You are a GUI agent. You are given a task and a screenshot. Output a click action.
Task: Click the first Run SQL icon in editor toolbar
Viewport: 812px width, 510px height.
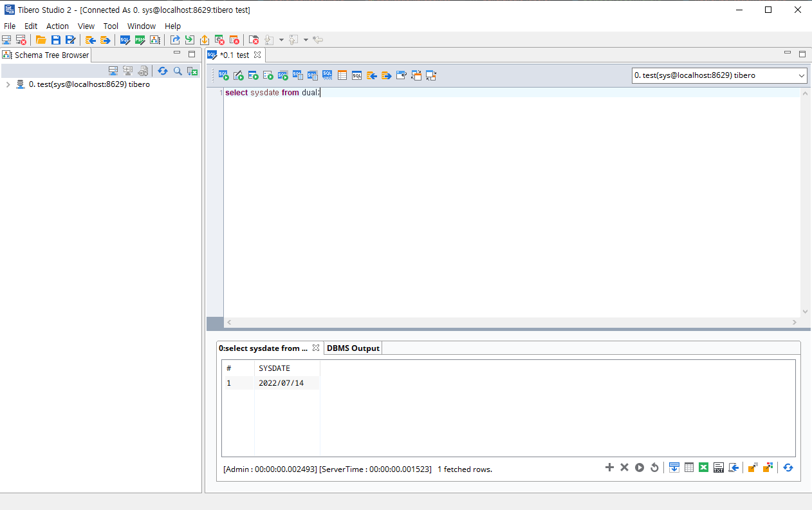pos(223,75)
